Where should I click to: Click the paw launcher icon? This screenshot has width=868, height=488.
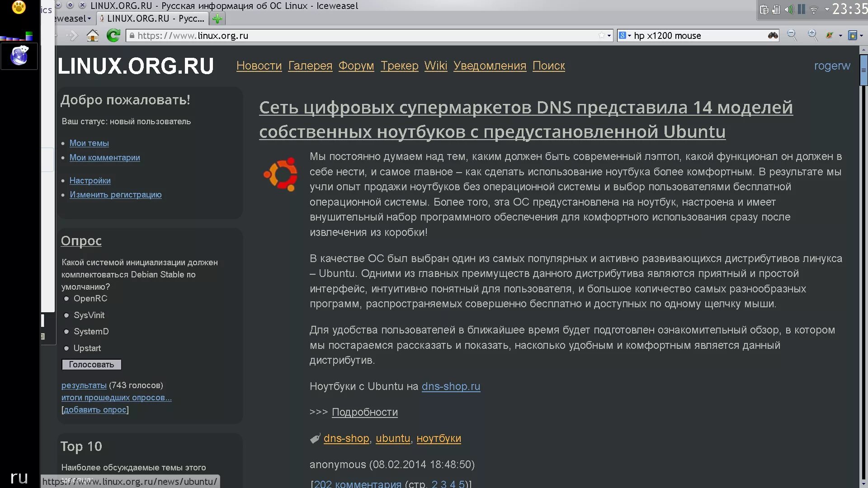click(19, 7)
